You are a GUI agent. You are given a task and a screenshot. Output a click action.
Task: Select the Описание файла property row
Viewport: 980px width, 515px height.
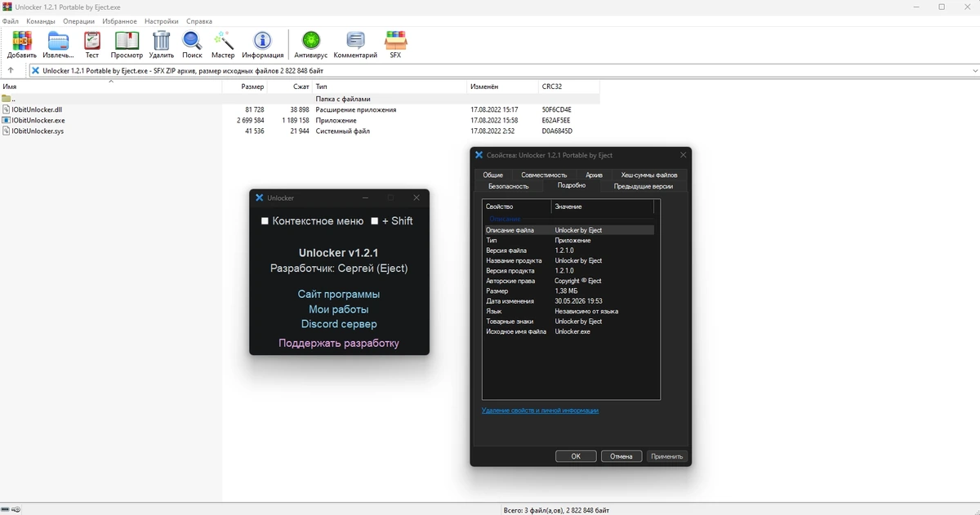click(568, 230)
